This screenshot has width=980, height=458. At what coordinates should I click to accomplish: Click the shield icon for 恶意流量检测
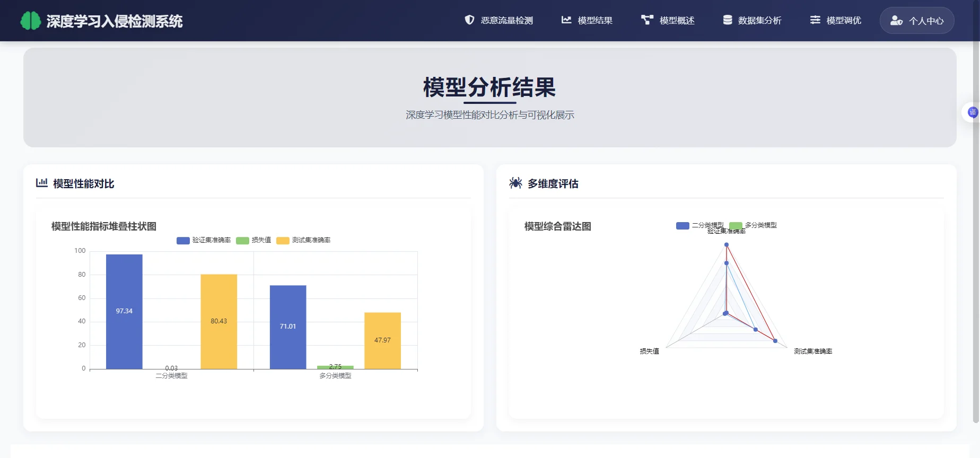[x=469, y=20]
